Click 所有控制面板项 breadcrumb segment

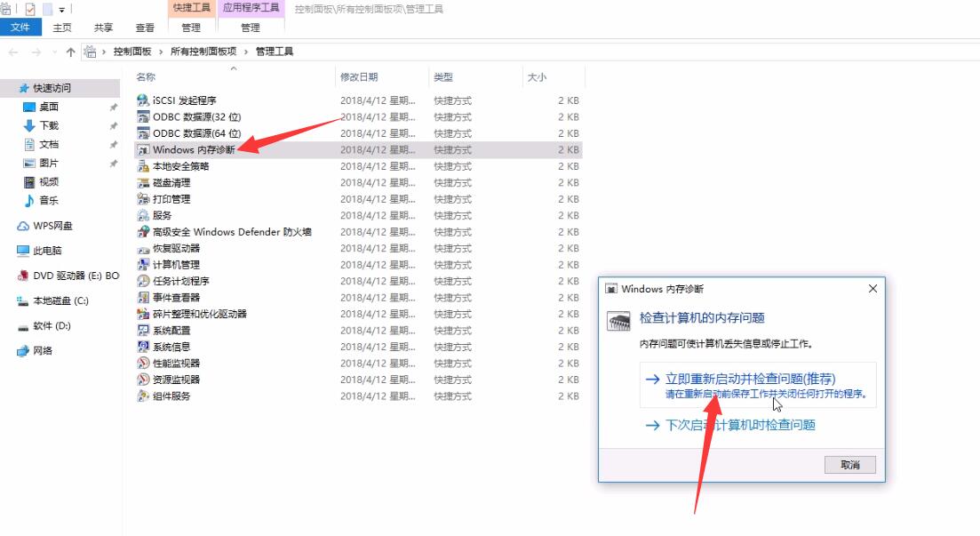(203, 52)
